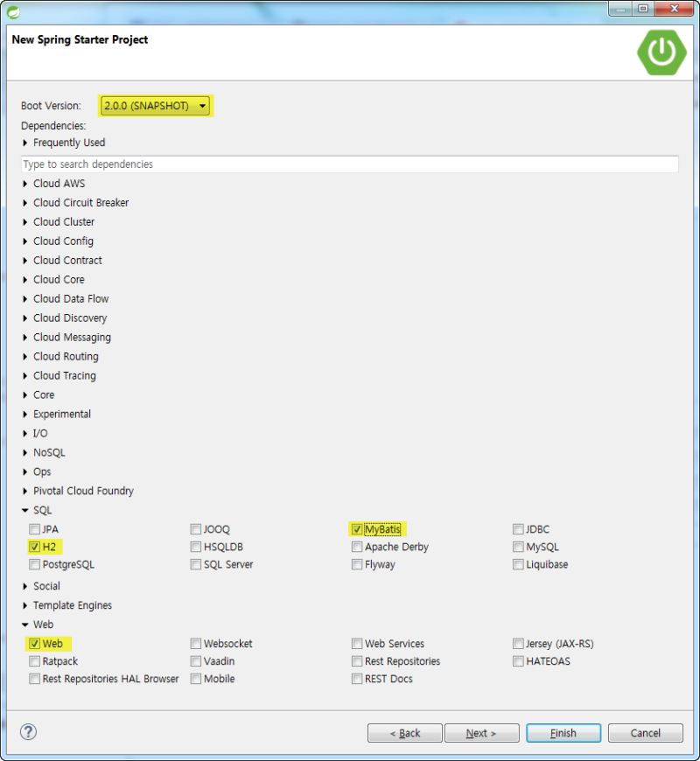Uncheck the MyBatis checkbox
Screen dimensions: 700x761
coord(357,529)
